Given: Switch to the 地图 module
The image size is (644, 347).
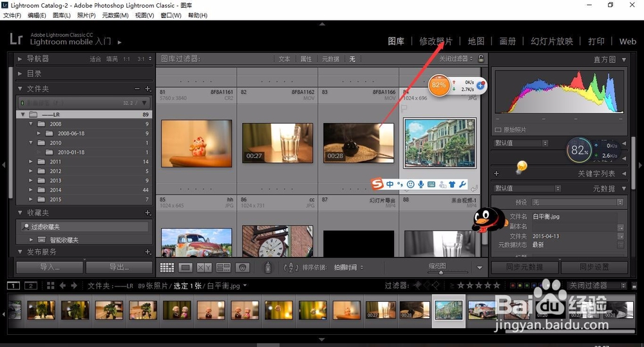Looking at the screenshot, I should pyautogui.click(x=476, y=41).
